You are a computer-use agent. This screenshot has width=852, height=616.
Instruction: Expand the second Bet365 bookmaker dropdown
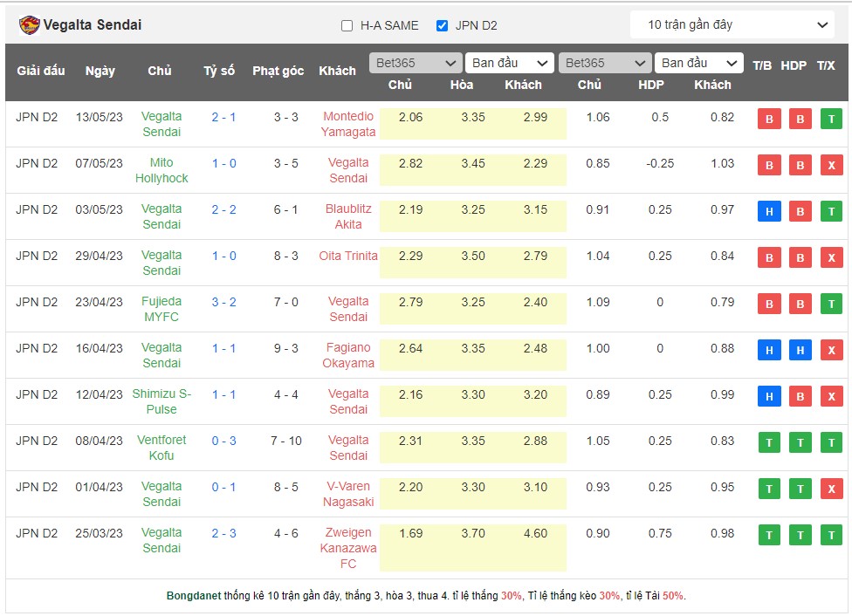click(604, 63)
